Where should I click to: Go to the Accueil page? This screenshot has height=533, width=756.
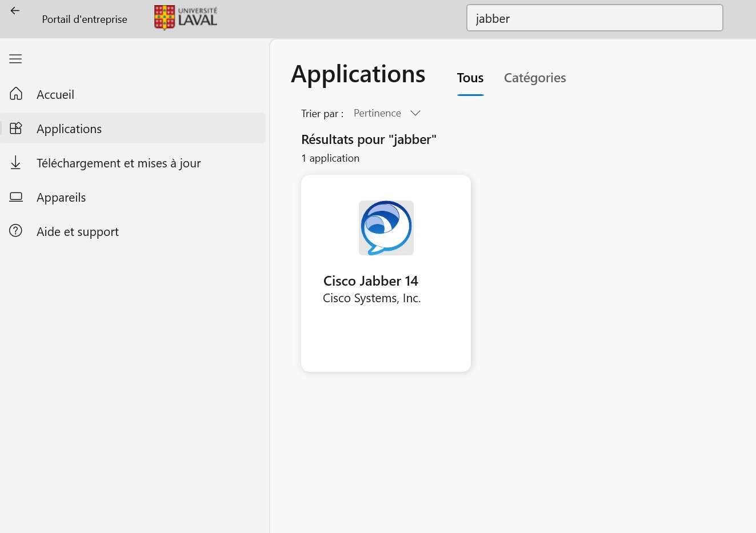pos(55,95)
